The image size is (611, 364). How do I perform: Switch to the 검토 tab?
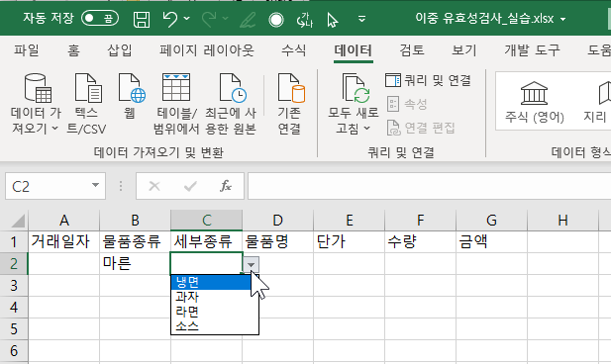[x=412, y=50]
